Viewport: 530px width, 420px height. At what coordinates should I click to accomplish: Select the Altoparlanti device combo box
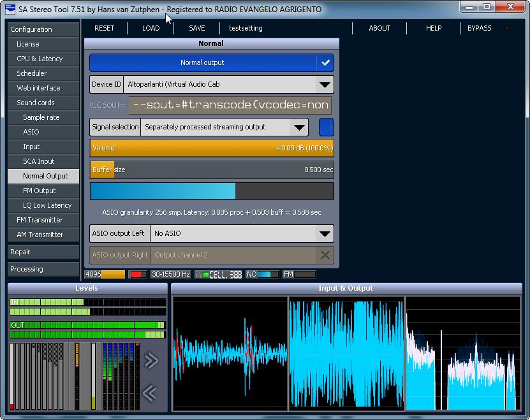(228, 85)
